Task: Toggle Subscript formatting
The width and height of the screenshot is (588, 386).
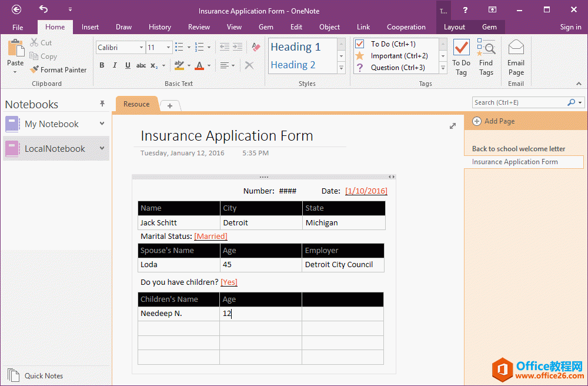Action: 154,65
